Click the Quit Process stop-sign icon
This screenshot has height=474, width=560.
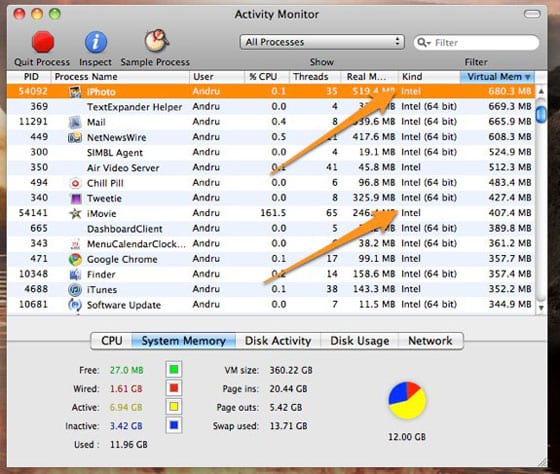tap(43, 42)
